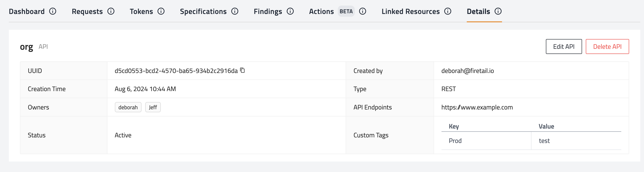Click the info icon beside Dashboard
Screen dimensions: 644x172
tap(52, 11)
